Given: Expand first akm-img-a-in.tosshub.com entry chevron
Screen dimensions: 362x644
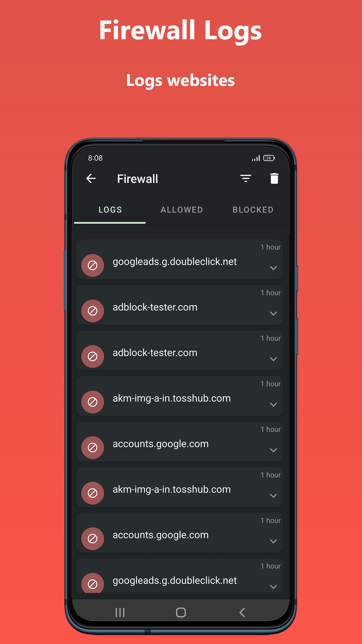Looking at the screenshot, I should click(274, 405).
